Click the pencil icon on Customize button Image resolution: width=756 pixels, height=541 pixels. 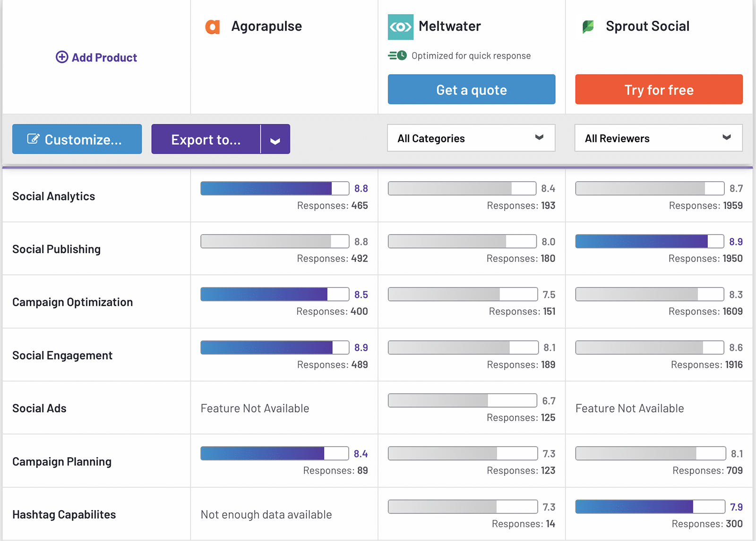click(x=33, y=139)
